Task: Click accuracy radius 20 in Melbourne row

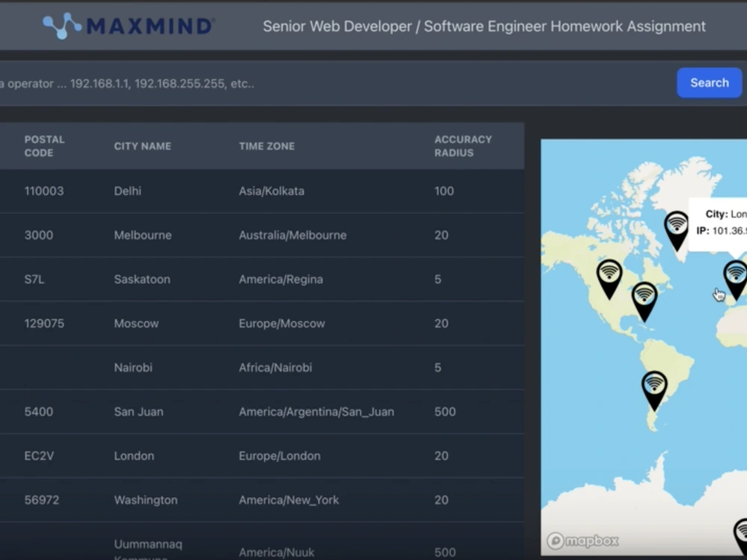Action: 441,235
